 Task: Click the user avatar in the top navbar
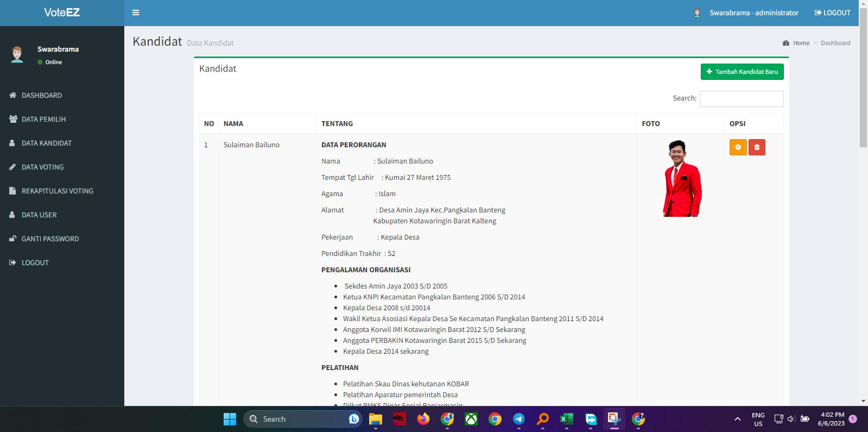(x=698, y=12)
